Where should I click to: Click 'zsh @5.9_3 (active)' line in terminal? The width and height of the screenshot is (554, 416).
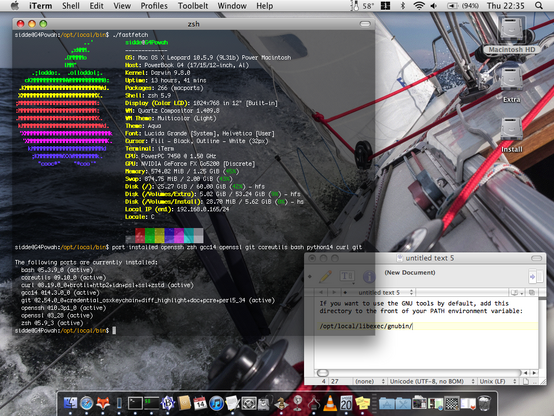tap(52, 323)
